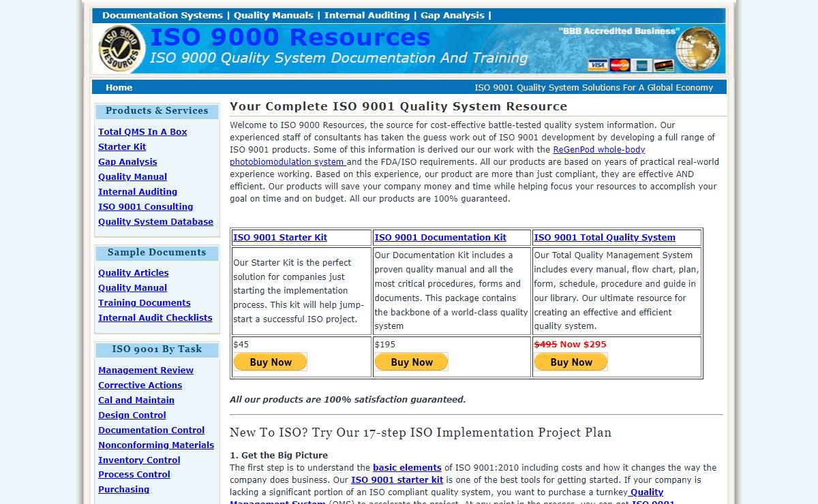This screenshot has height=504, width=818.
Task: Click the American Express card icon
Action: point(641,65)
